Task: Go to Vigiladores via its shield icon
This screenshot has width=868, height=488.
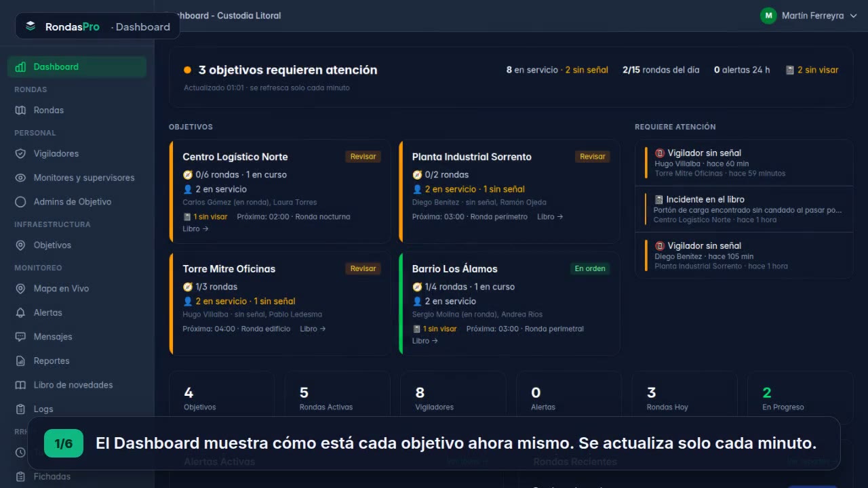Action: tap(20, 153)
